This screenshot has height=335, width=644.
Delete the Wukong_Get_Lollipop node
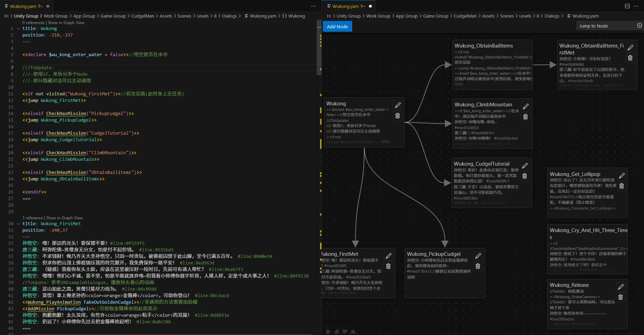pos(622,186)
